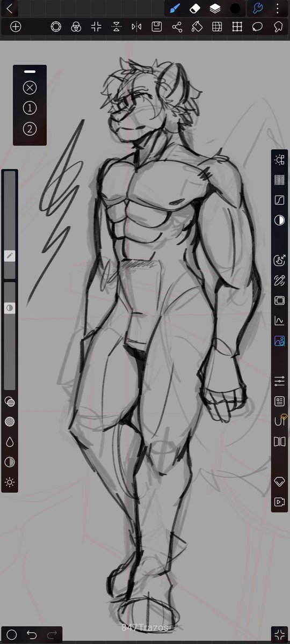290x644 pixels.
Task: Toggle the square grid icon
Action: coord(237,27)
